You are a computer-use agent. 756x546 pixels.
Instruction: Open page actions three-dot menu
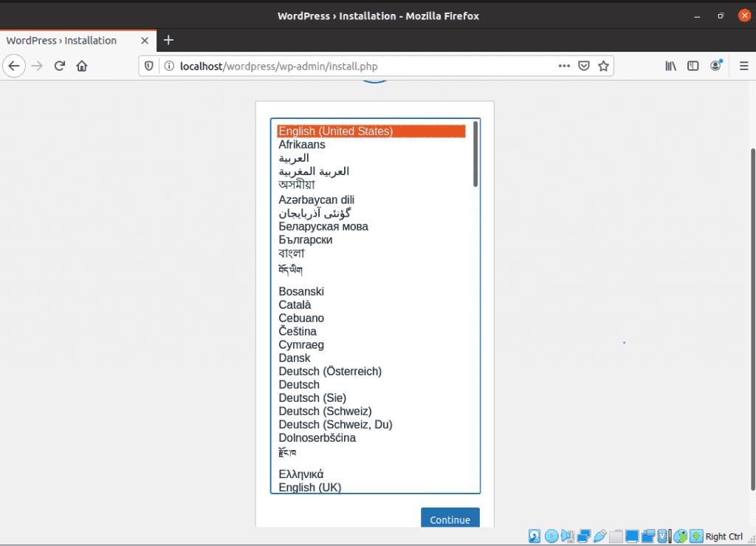pyautogui.click(x=564, y=66)
